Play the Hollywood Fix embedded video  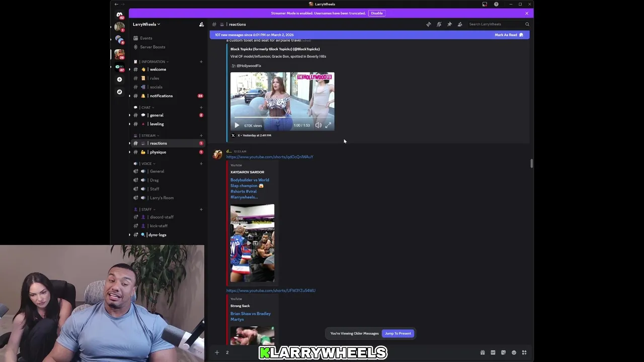click(x=237, y=125)
